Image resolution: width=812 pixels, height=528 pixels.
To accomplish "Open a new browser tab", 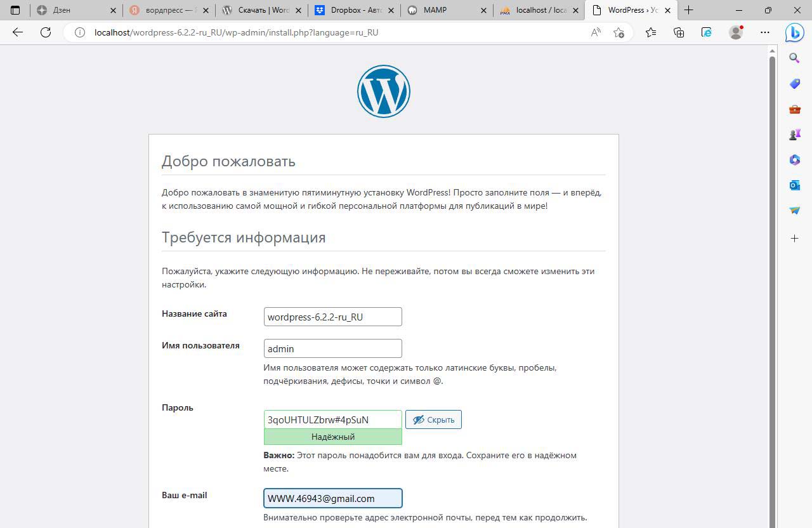I will pyautogui.click(x=688, y=10).
